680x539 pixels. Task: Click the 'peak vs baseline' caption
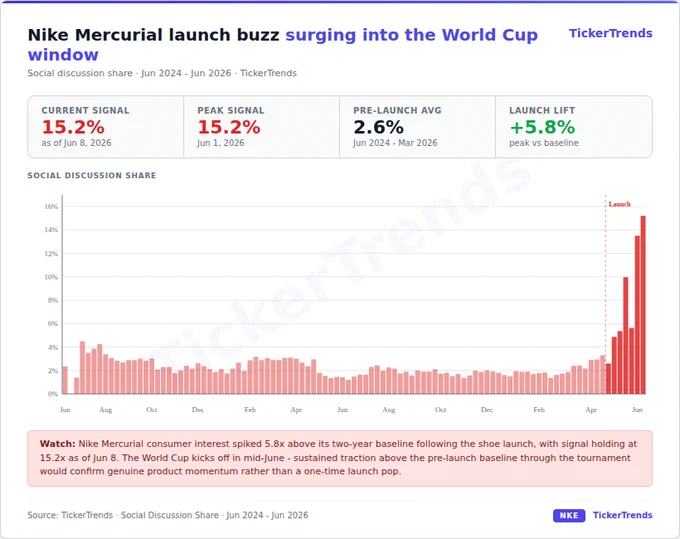click(544, 143)
